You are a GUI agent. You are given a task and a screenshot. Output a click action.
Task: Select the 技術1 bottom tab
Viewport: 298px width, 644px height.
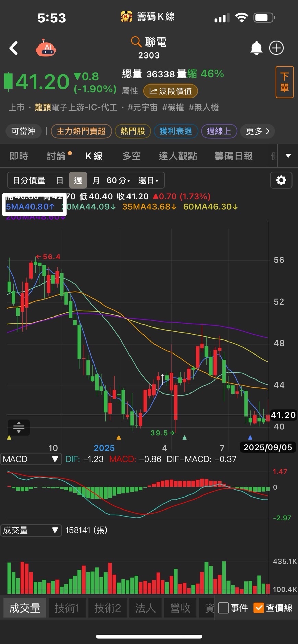tap(67, 608)
